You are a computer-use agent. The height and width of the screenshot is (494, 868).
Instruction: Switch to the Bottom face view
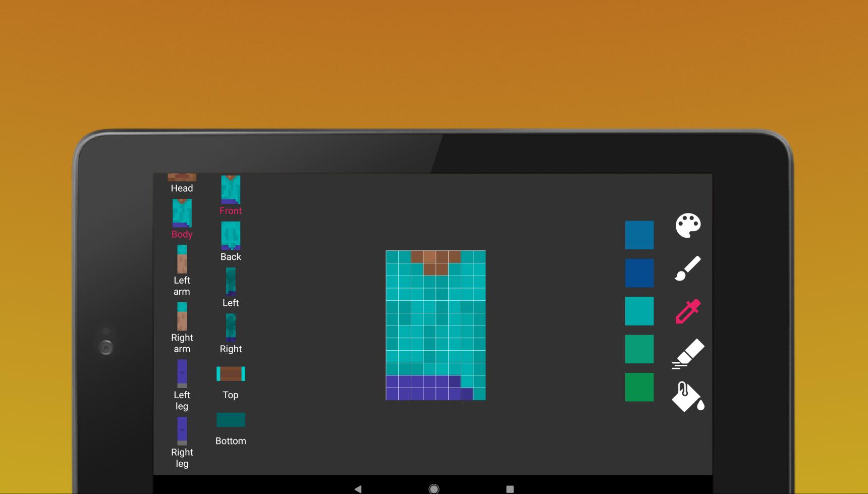pyautogui.click(x=231, y=429)
